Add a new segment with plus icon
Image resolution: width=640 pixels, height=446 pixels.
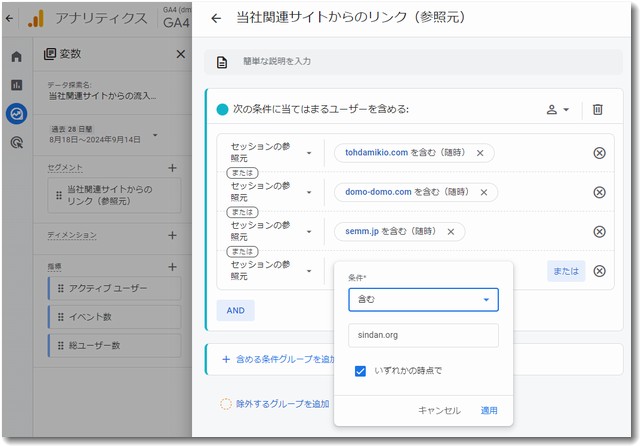tap(172, 168)
